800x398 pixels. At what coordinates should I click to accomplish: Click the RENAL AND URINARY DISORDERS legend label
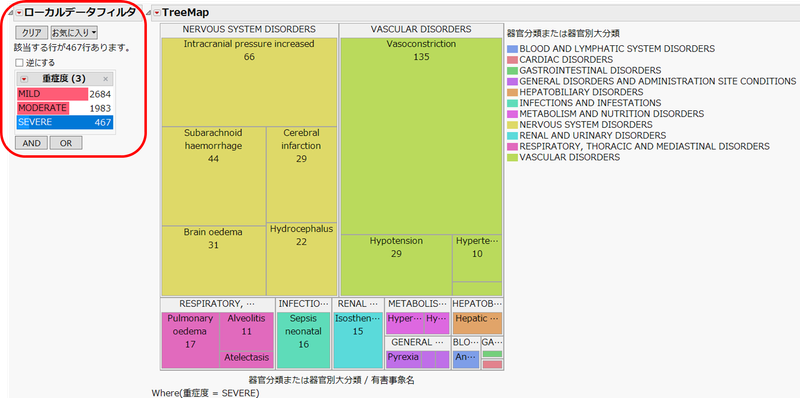pos(592,135)
